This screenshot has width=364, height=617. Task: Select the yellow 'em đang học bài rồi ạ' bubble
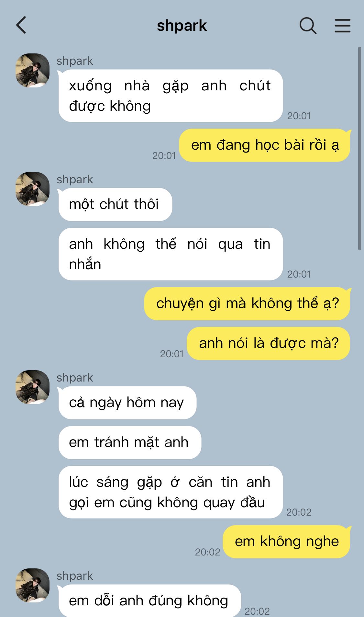point(265,145)
